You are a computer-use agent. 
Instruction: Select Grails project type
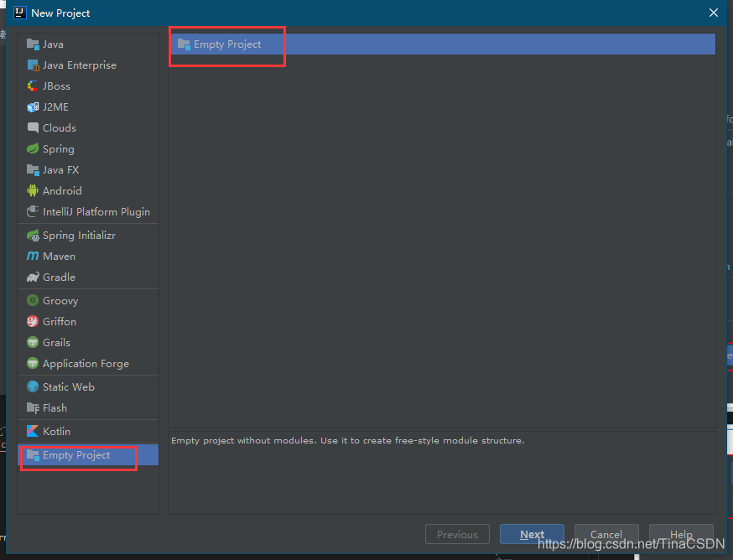88,343
